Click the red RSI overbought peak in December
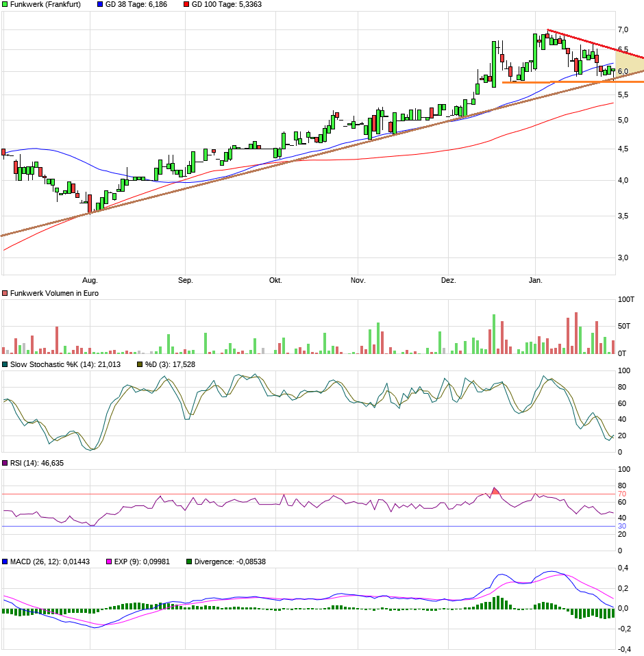The width and height of the screenshot is (644, 656). pos(496,491)
